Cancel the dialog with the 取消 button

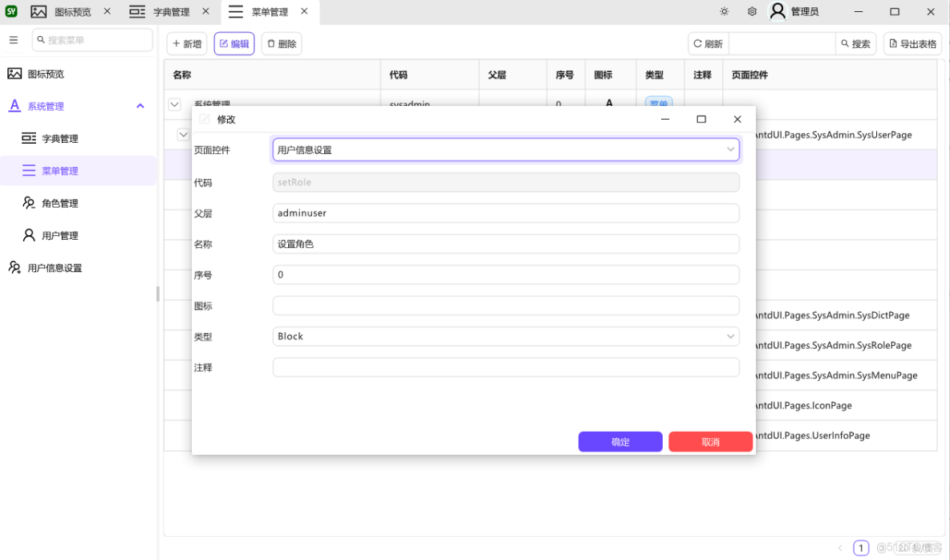pos(710,441)
